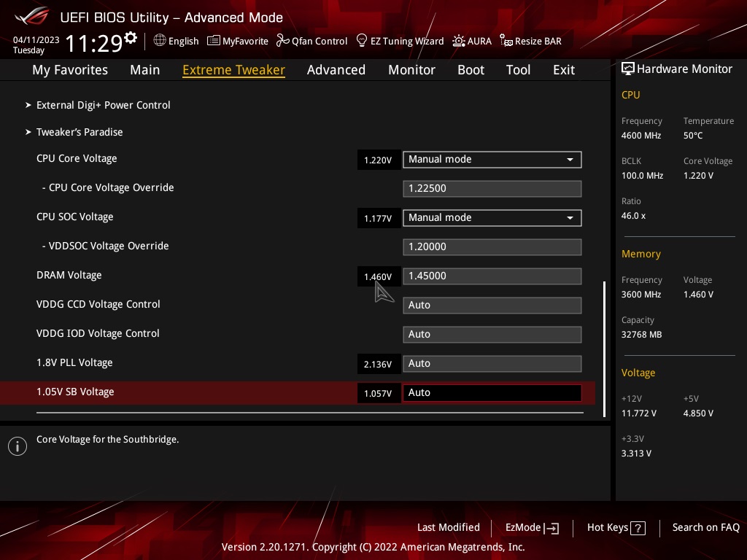
Task: Click the settings list scrollbar
Action: click(605, 349)
